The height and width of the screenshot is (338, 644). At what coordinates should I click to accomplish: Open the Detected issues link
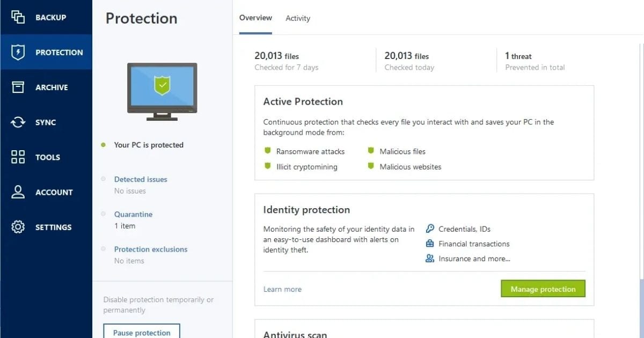click(141, 179)
